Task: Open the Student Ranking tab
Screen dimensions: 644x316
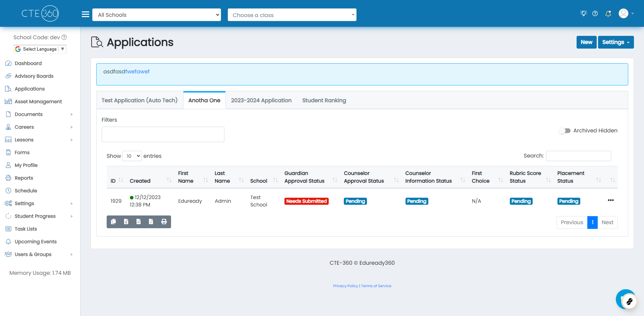Action: tap(324, 100)
